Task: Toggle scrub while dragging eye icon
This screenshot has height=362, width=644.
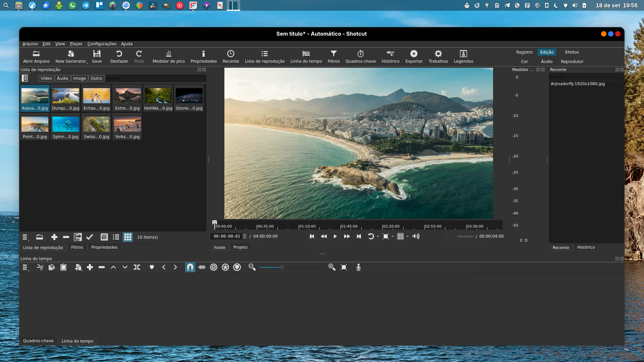Action: tap(202, 267)
